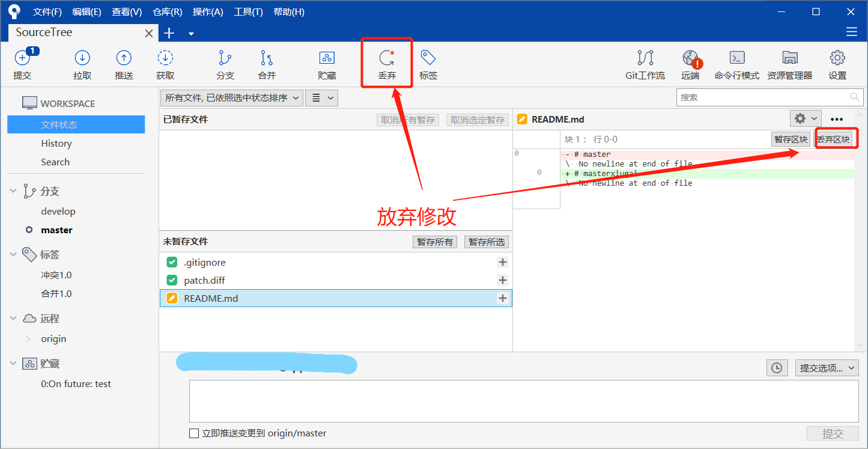Viewport: 868px width, 449px height.
Task: Open the 合并 (merge) tool
Action: pyautogui.click(x=267, y=64)
